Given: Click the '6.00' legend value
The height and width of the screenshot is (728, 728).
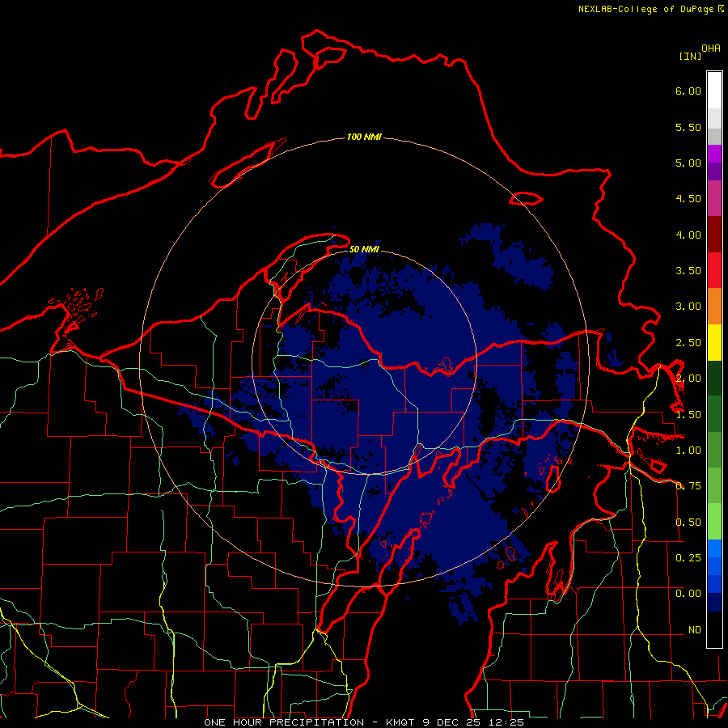Looking at the screenshot, I should [688, 91].
